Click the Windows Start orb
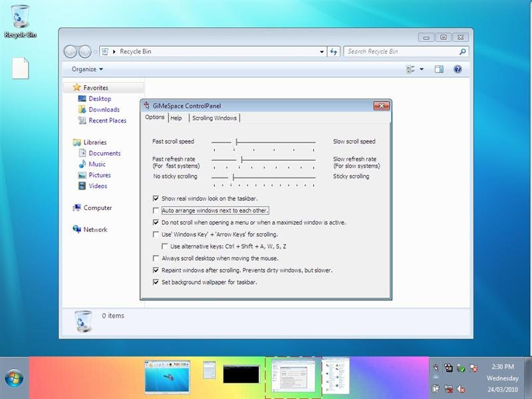 click(x=13, y=378)
